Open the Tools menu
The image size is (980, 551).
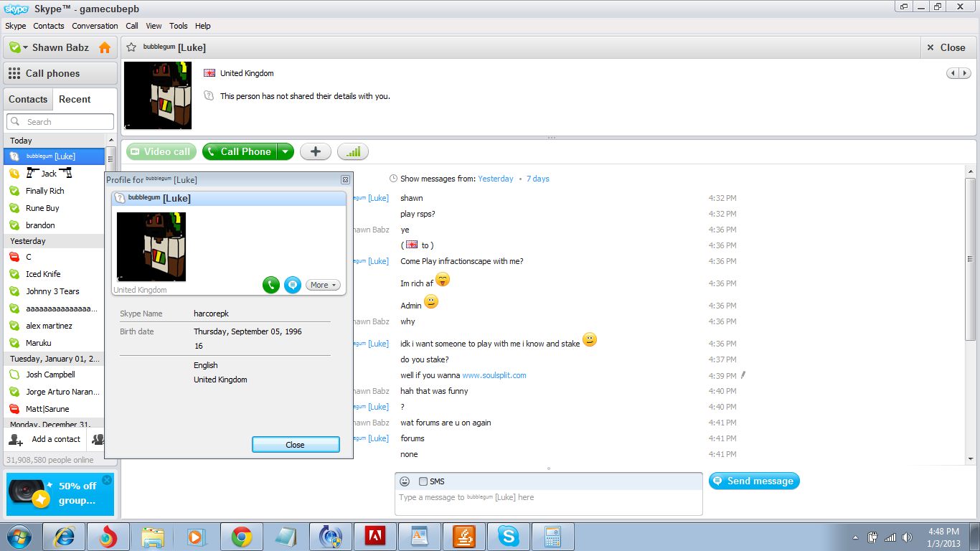[x=179, y=26]
